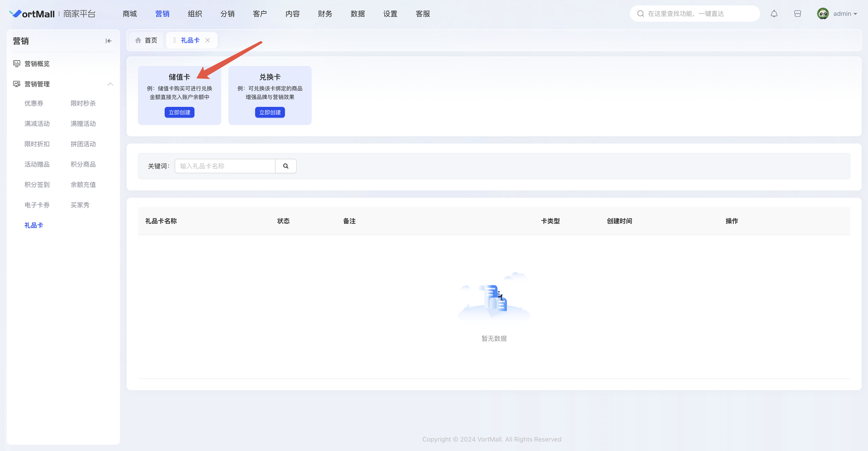Image resolution: width=868 pixels, height=451 pixels.
Task: Create a 储值卡 with 立即创建
Action: [x=180, y=113]
